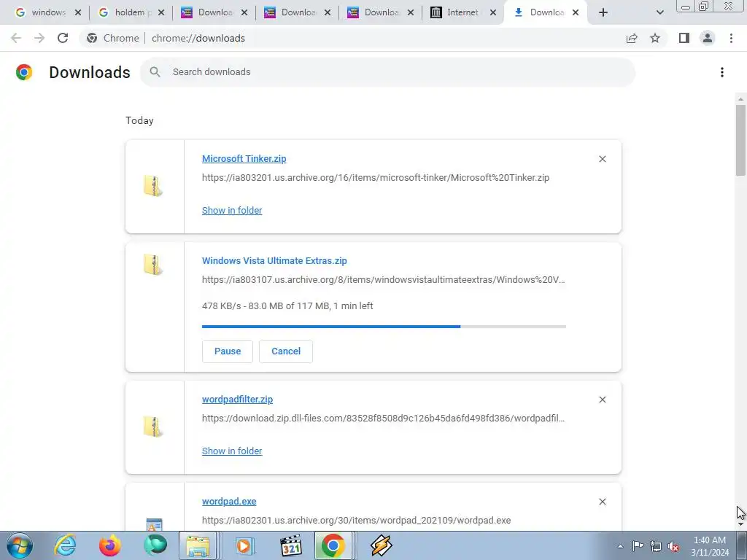Open the green globe taskbar browser icon
This screenshot has height=560, width=747.
(x=155, y=545)
